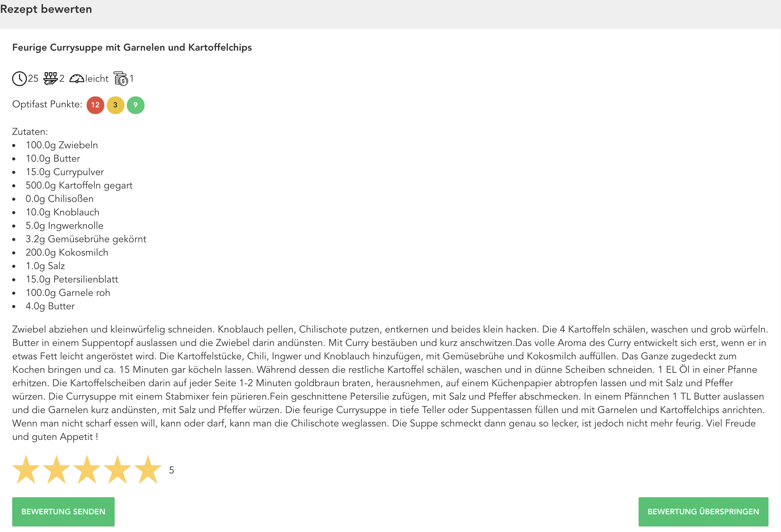
Task: Click the clock preparation time icon
Action: coord(20,79)
